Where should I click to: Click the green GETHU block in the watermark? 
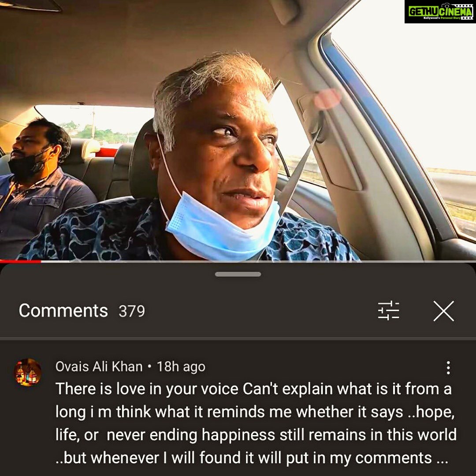(424, 12)
